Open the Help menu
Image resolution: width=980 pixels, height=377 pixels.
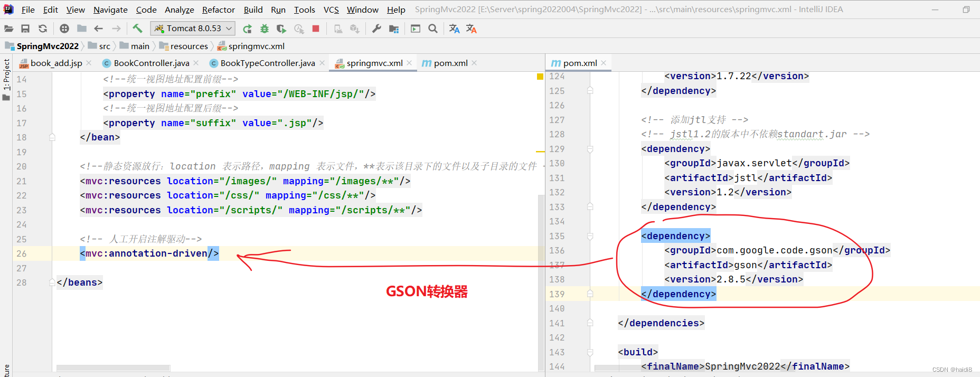[396, 10]
